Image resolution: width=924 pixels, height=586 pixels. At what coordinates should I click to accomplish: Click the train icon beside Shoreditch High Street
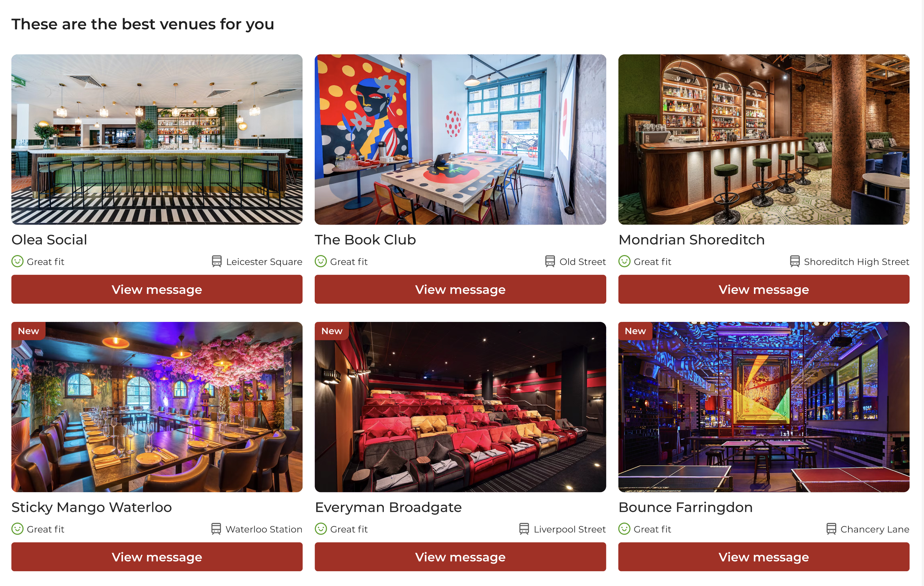point(795,261)
